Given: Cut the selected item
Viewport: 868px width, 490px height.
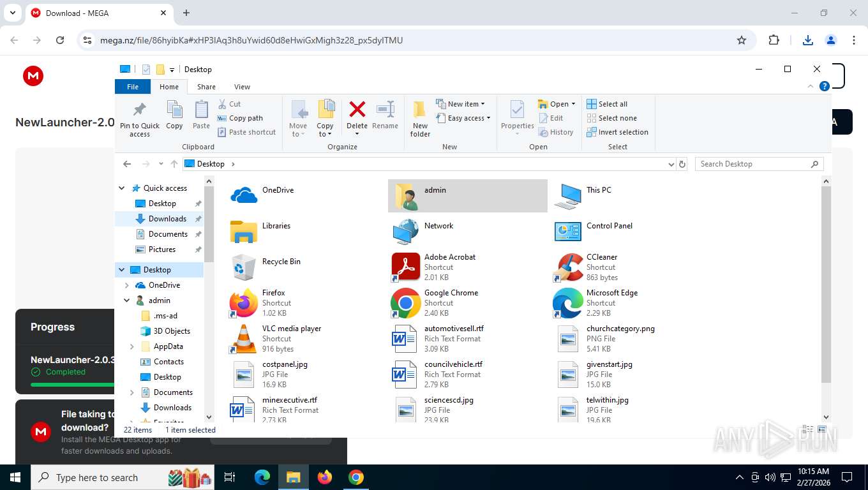Looking at the screenshot, I should [230, 104].
